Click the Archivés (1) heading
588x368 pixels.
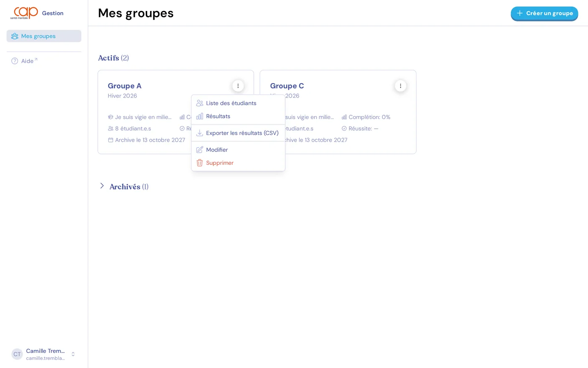click(129, 187)
